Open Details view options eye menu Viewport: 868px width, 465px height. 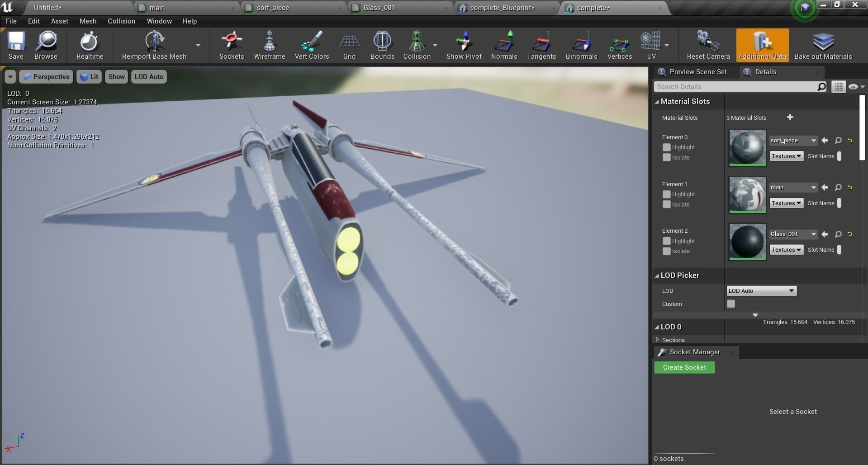tap(856, 87)
